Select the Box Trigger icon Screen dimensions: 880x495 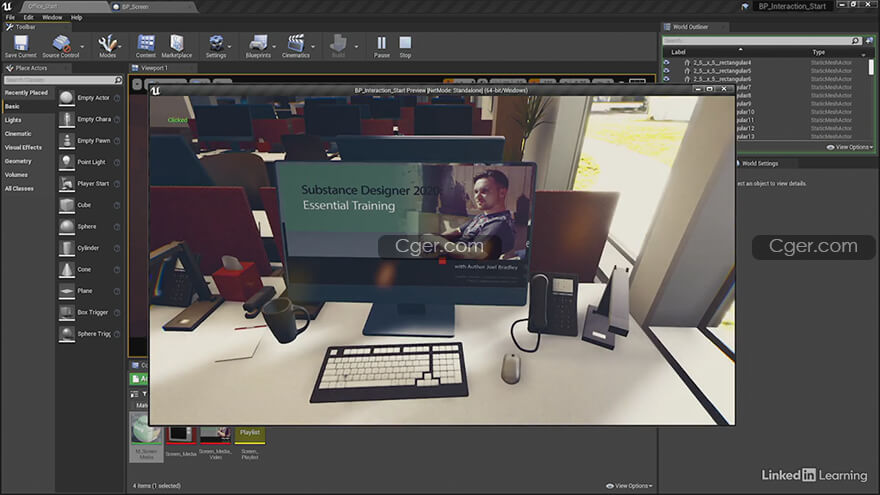point(67,313)
